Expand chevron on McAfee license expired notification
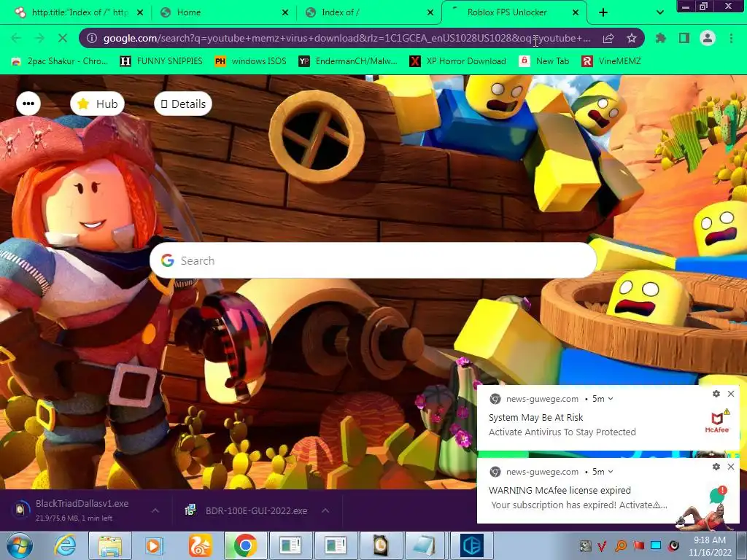 coord(611,472)
